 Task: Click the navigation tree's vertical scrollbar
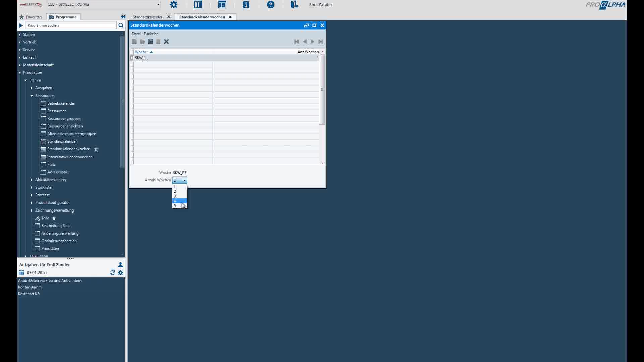point(122,102)
